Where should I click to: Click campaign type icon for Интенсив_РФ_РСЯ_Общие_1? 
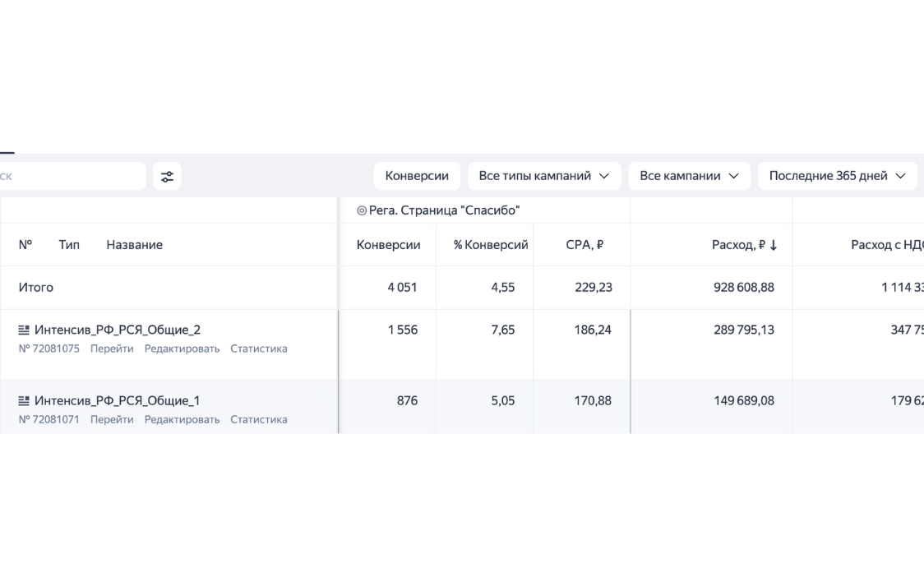click(24, 401)
